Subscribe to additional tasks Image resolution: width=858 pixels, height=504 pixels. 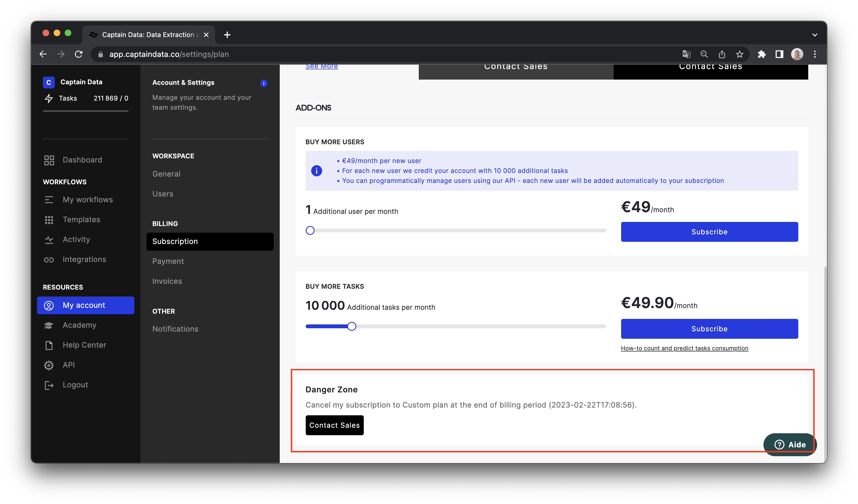pos(709,329)
